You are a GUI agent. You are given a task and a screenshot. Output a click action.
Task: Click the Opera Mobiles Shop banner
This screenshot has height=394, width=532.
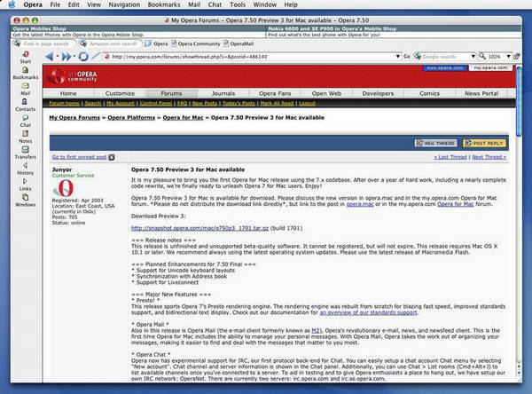[x=138, y=32]
